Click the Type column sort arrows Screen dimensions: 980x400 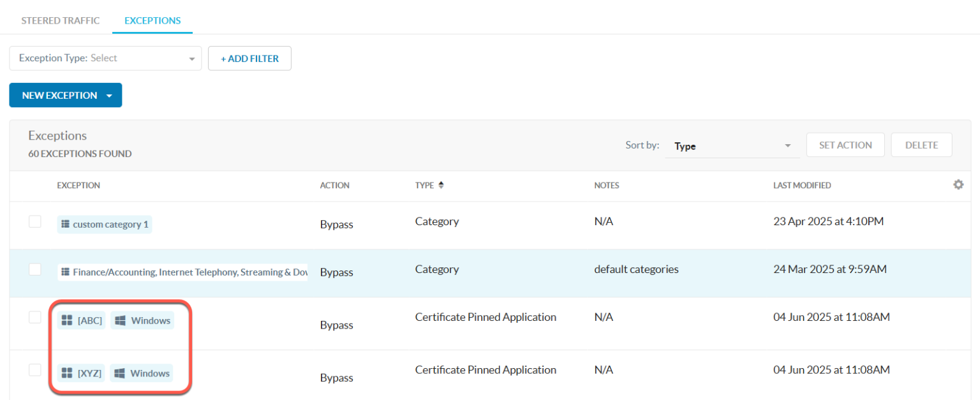click(x=441, y=185)
